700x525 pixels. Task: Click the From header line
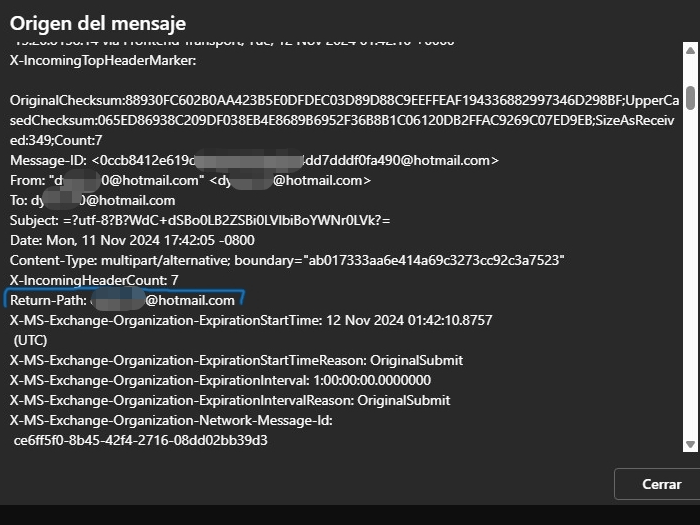[x=190, y=180]
